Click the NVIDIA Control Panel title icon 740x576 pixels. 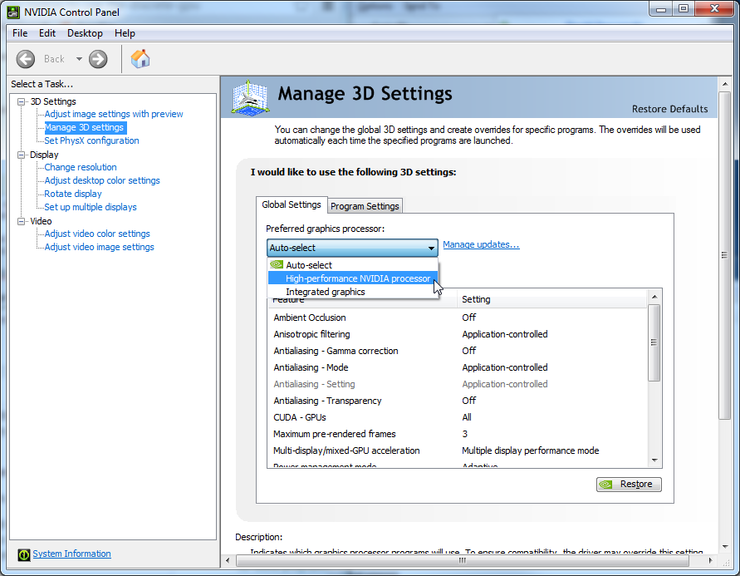14,12
